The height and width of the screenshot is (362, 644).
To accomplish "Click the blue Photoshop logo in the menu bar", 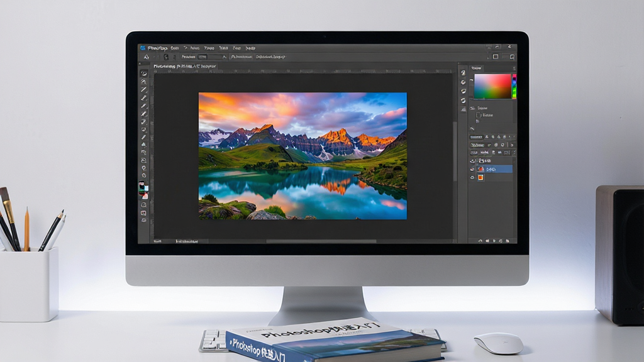I will [x=143, y=48].
